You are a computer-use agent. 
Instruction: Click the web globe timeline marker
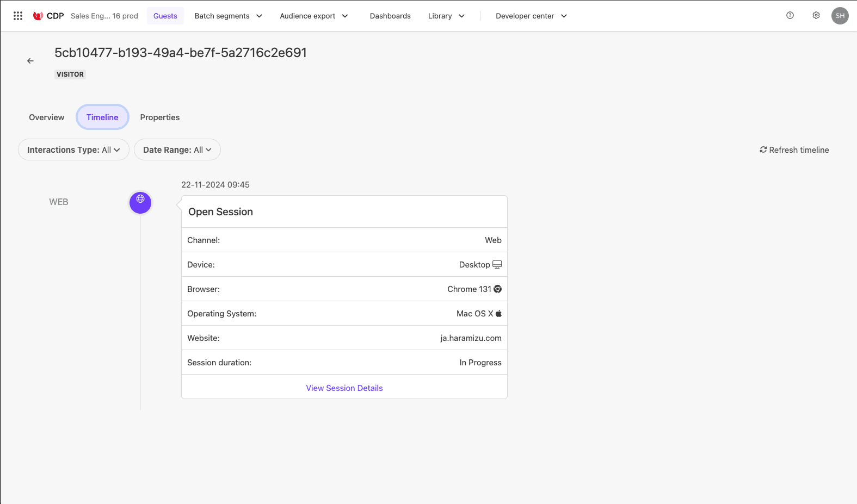coord(140,202)
